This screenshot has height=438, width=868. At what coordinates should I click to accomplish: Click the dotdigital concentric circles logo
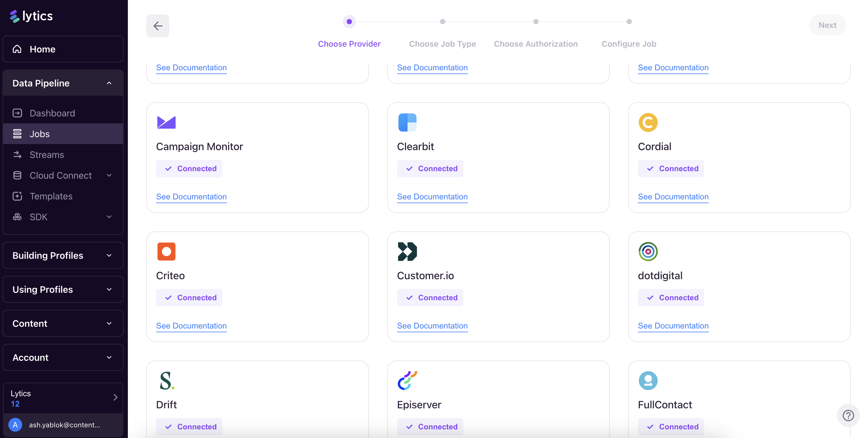click(x=648, y=251)
